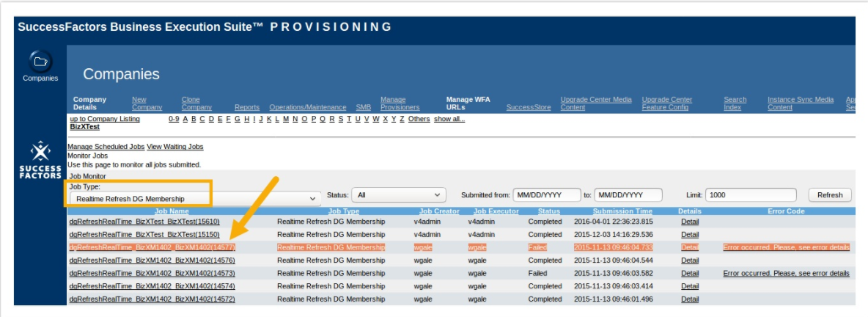Open Upgrade Center Feature Config tab
Image resolution: width=868 pixels, height=317 pixels.
pos(667,103)
